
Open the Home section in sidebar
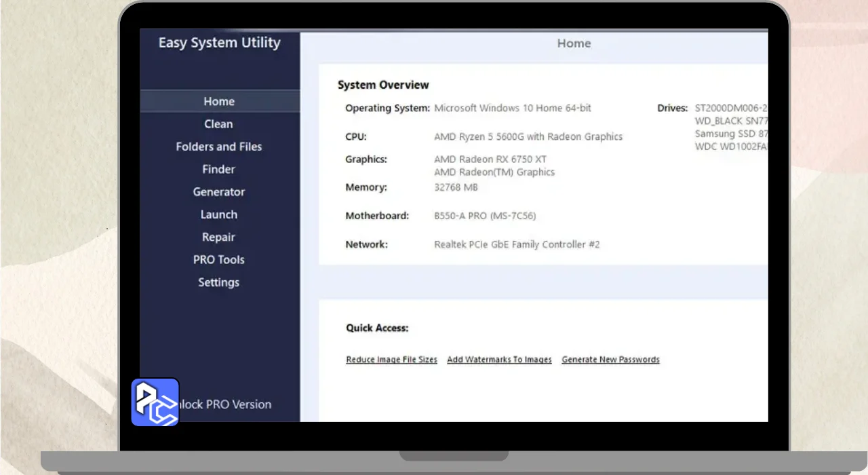pos(219,101)
